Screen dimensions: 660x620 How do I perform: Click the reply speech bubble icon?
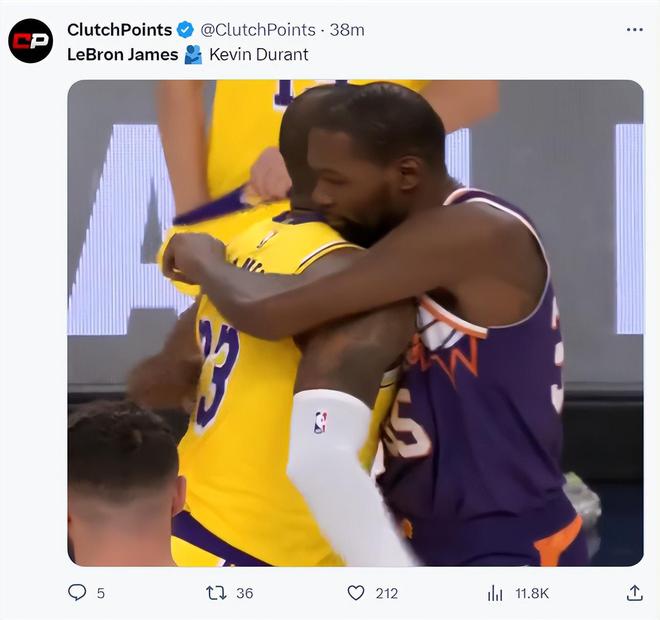[77, 593]
